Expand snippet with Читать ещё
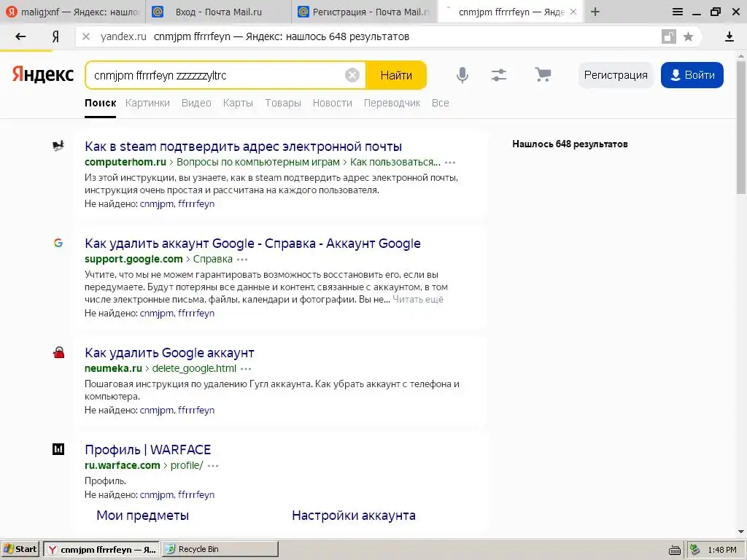 coord(418,300)
